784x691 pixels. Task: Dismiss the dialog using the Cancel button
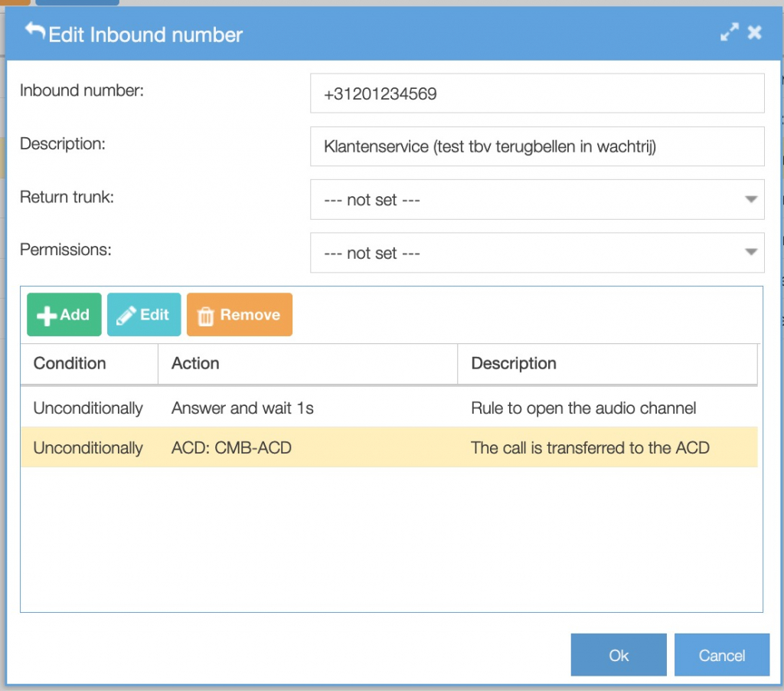[x=721, y=655]
